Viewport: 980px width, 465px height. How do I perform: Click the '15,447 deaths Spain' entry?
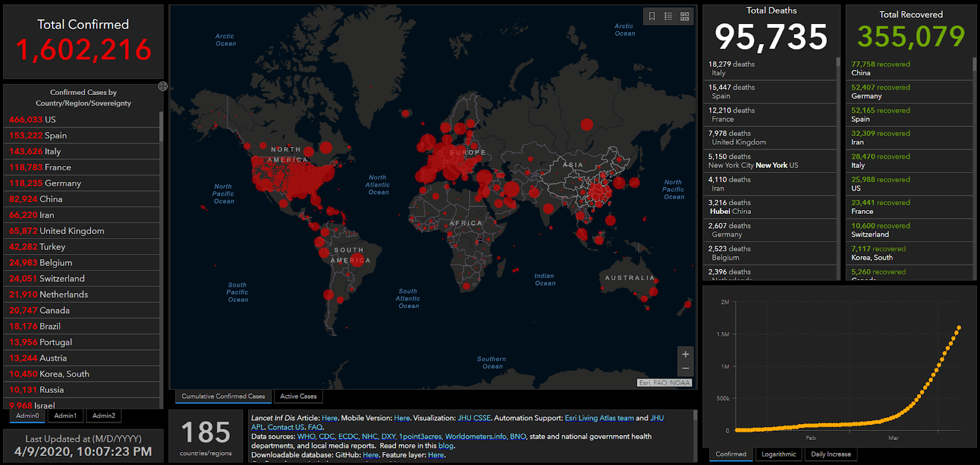click(x=770, y=92)
